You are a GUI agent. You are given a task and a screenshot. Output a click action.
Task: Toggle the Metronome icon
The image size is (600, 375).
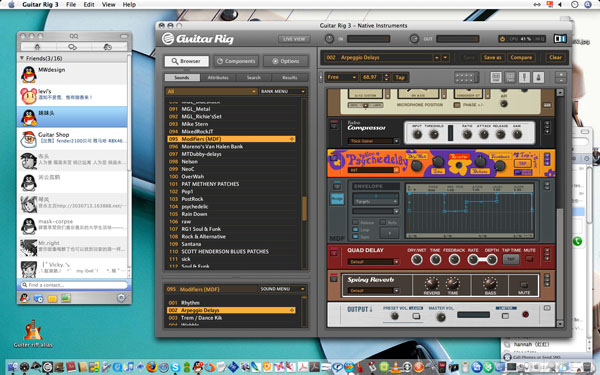pyautogui.click(x=538, y=77)
